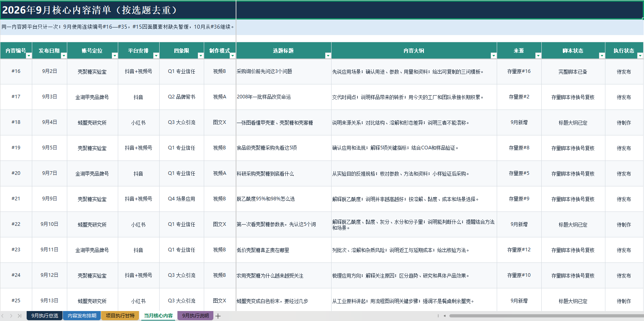Click the previous sheet navigation arrow
The image size is (644, 321).
pos(3,316)
